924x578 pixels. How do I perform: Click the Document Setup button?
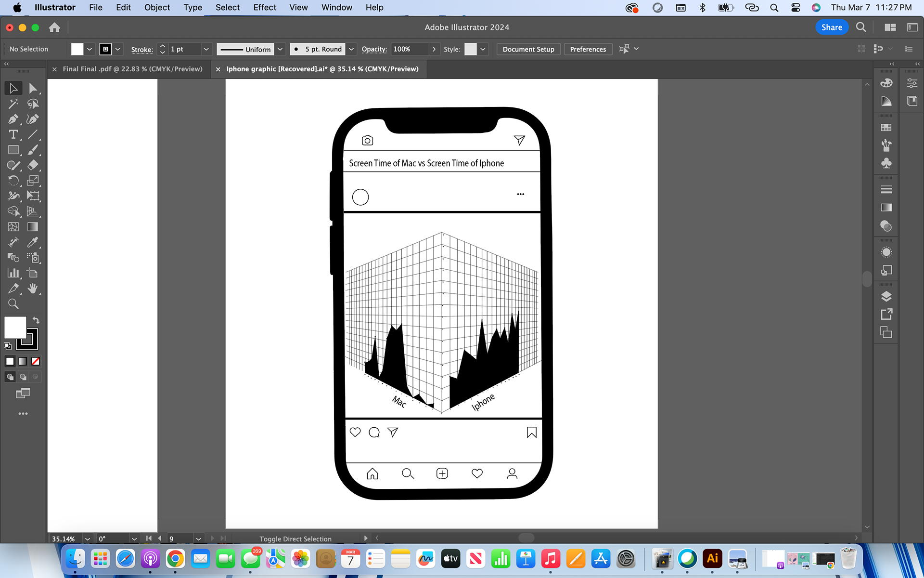tap(528, 49)
